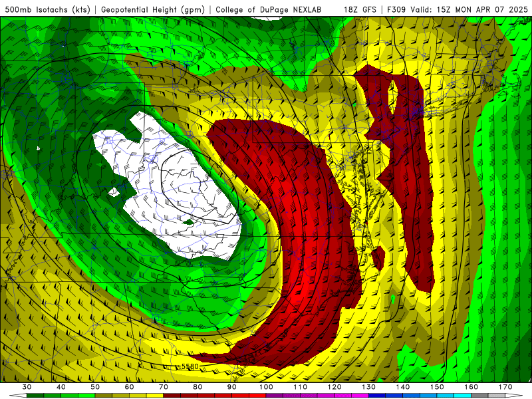Click the legend value 110

(x=301, y=387)
